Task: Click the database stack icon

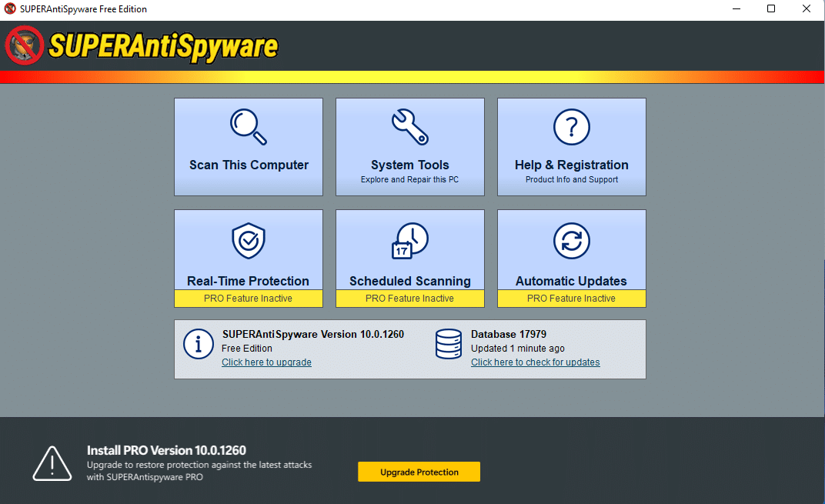Action: (449, 344)
